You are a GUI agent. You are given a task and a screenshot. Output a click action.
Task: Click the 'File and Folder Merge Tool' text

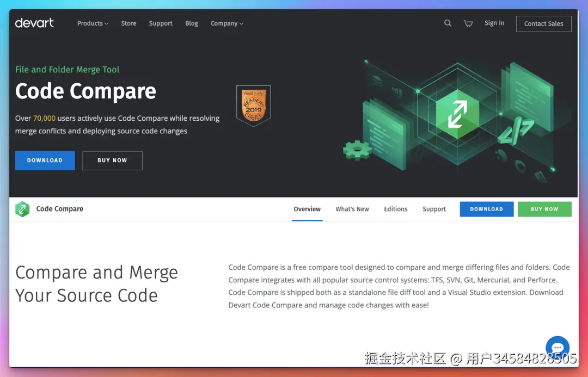click(67, 69)
